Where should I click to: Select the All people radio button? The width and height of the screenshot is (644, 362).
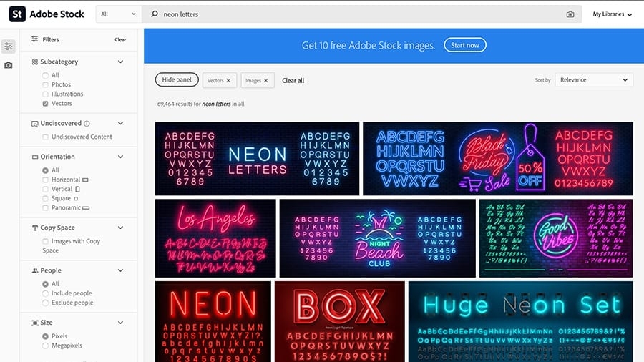tap(45, 284)
